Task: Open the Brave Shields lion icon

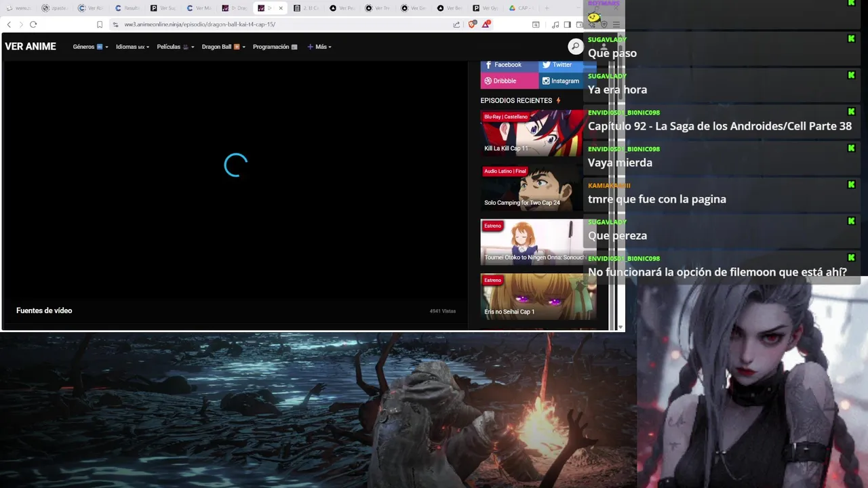Action: pyautogui.click(x=473, y=24)
